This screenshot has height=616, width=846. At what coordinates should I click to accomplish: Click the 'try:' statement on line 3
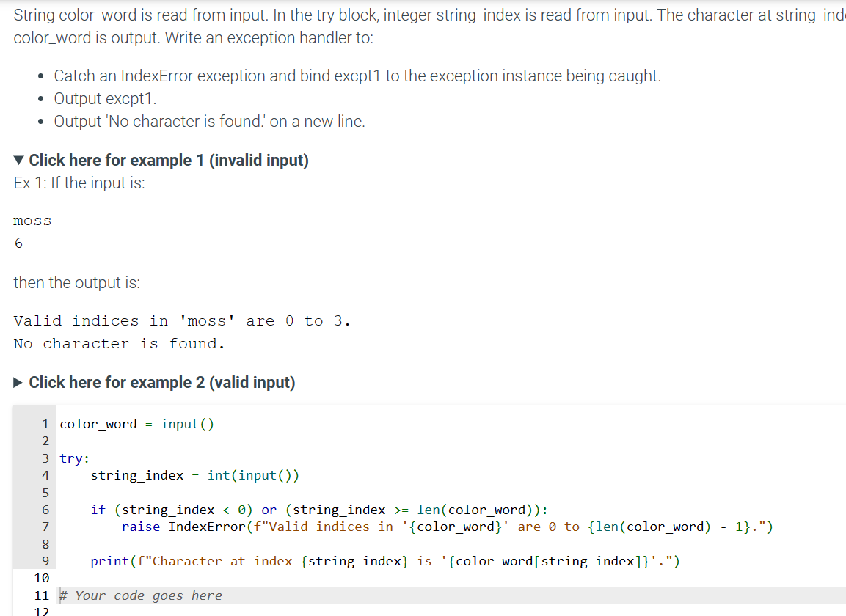74,458
